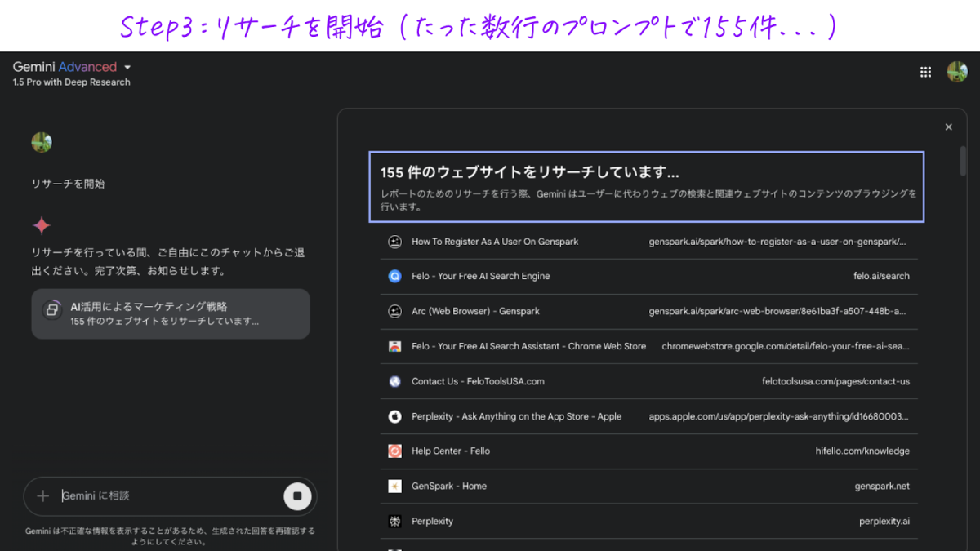Click the user avatar beside リサーチを開始
Viewport: 980px width, 551px height.
click(42, 142)
